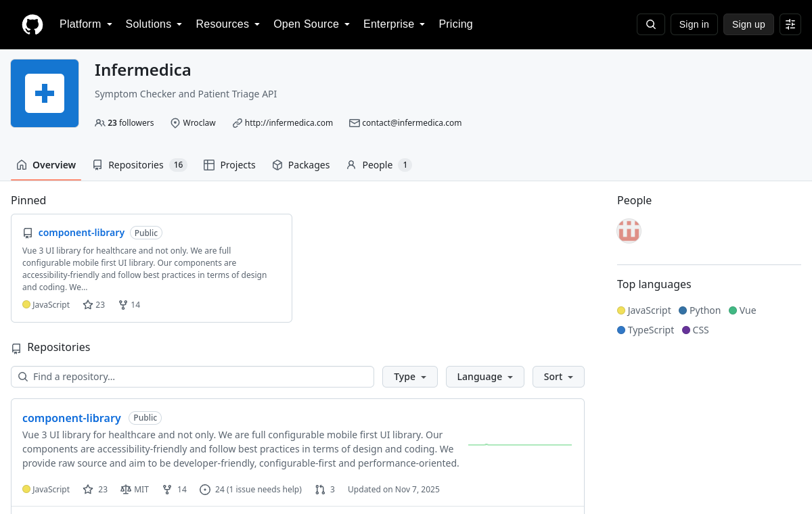Click the CSS top language entry
Image resolution: width=812 pixels, height=514 pixels.
pos(696,330)
